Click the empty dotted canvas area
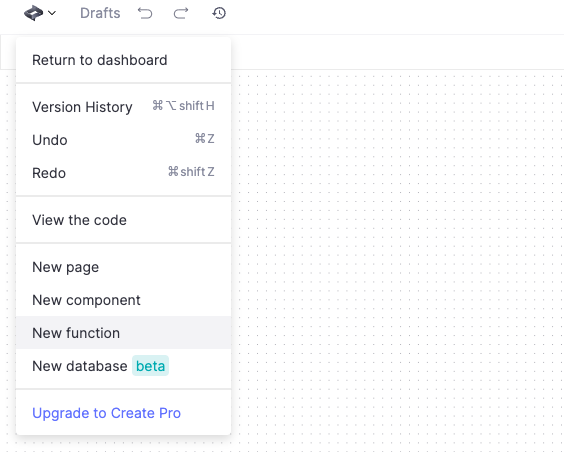Image resolution: width=564 pixels, height=452 pixels. click(396, 259)
